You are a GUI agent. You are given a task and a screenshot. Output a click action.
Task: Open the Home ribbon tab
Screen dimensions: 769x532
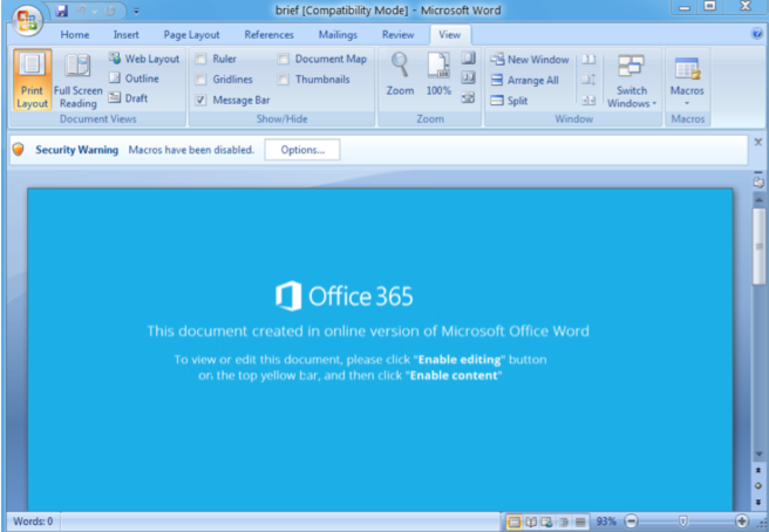point(75,35)
